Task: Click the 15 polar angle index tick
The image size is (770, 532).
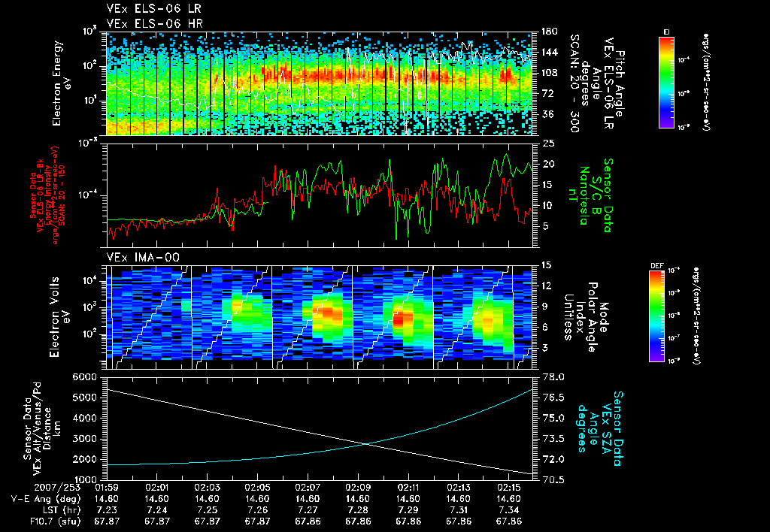Action: (x=548, y=265)
